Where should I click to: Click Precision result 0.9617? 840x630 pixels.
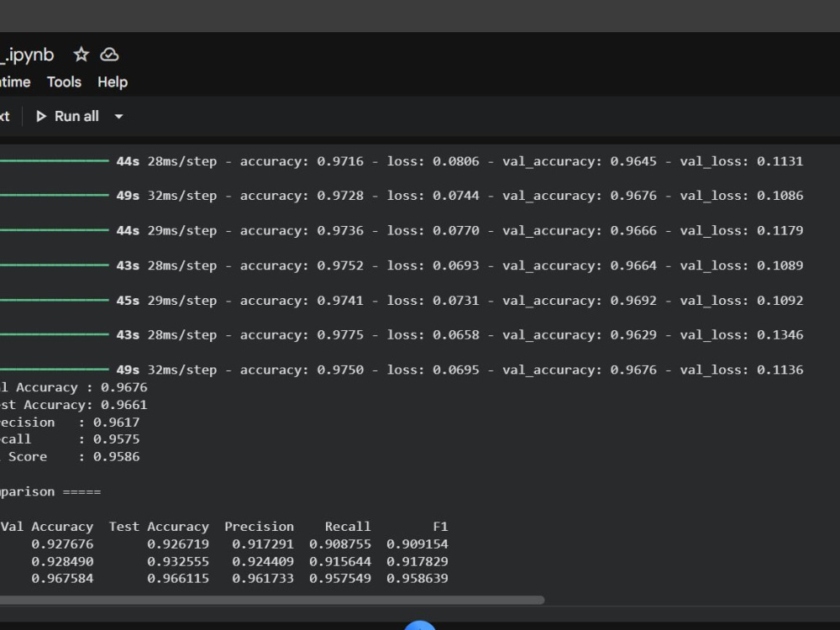116,423
